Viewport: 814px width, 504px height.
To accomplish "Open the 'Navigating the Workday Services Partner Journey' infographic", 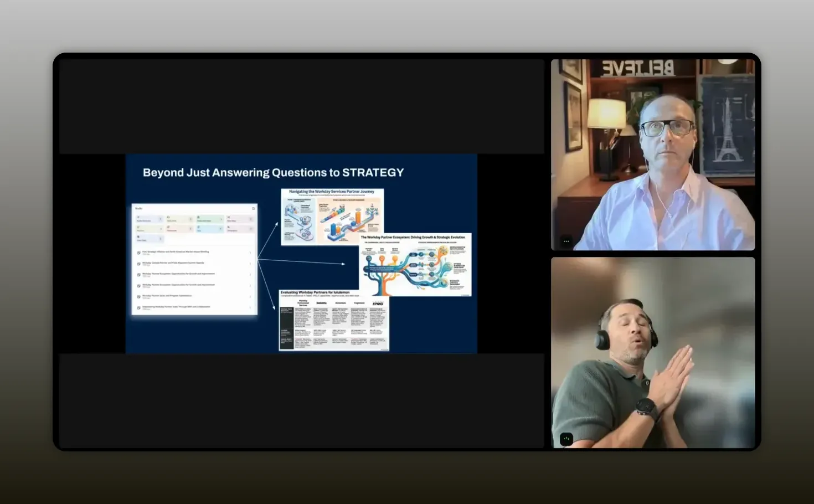I will 332,217.
